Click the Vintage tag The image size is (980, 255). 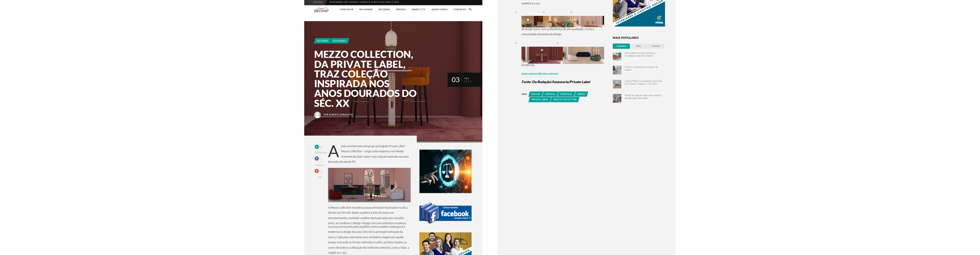point(550,94)
